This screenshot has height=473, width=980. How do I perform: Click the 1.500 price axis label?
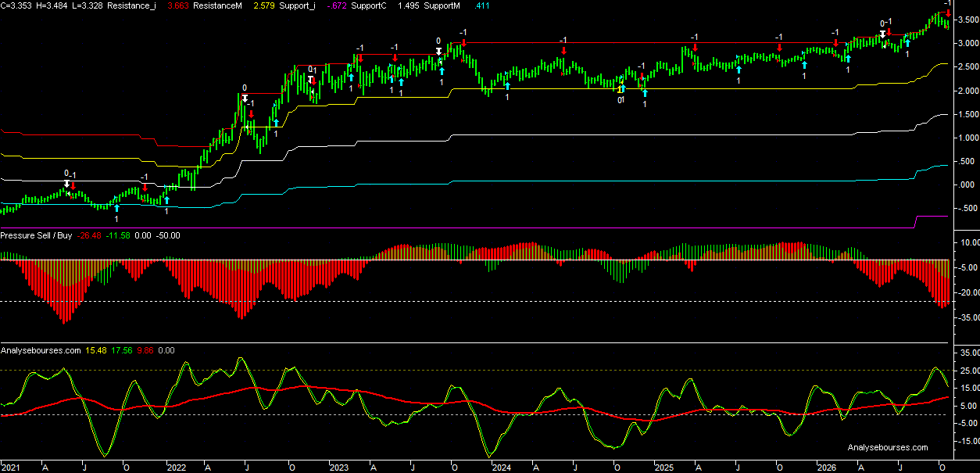coord(967,114)
